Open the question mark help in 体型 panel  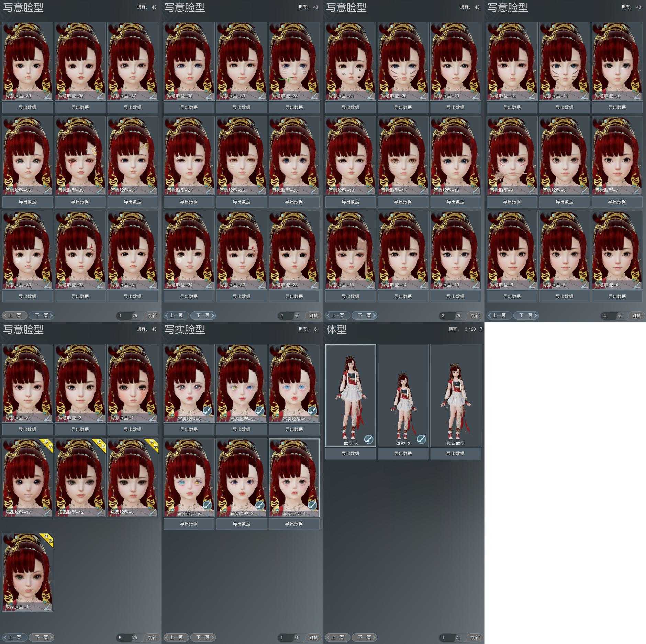(x=480, y=329)
